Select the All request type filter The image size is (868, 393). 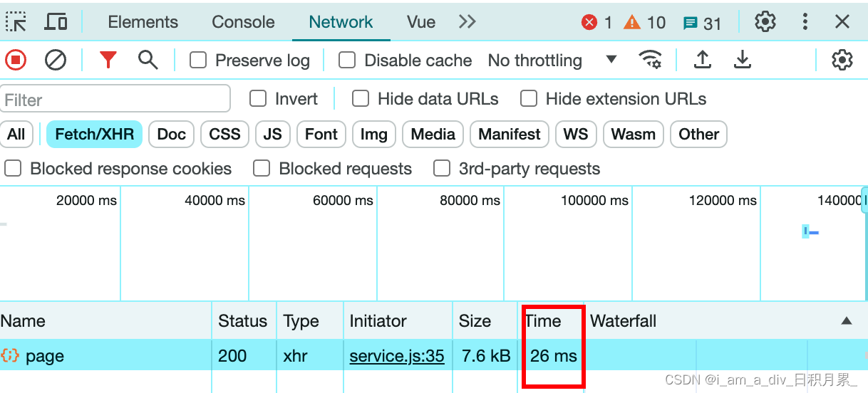[16, 134]
